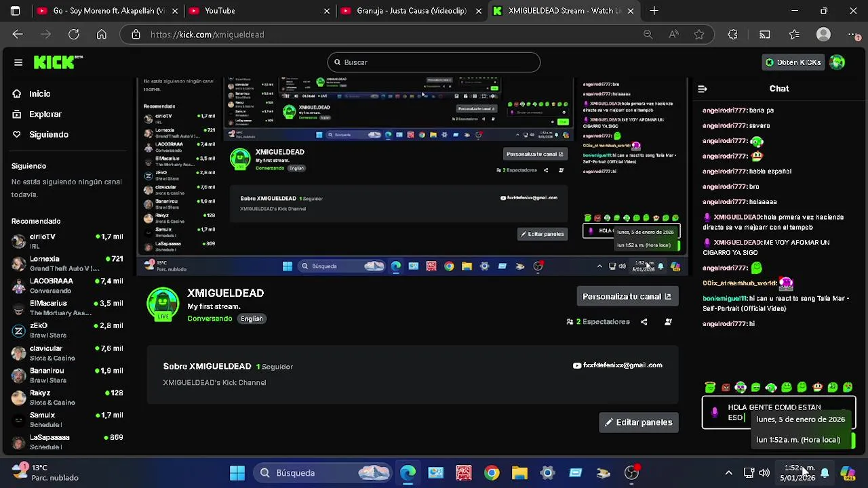The width and height of the screenshot is (868, 488).
Task: Click the Kick logo
Action: coord(58,62)
